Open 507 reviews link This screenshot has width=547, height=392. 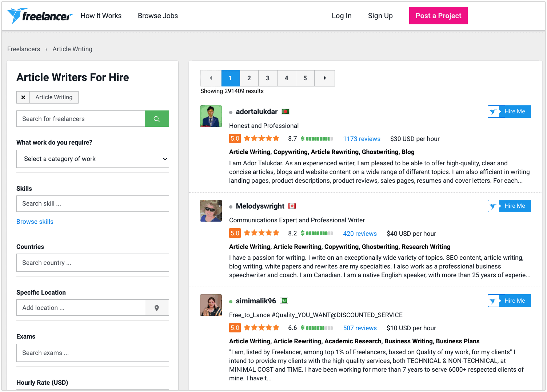click(360, 328)
